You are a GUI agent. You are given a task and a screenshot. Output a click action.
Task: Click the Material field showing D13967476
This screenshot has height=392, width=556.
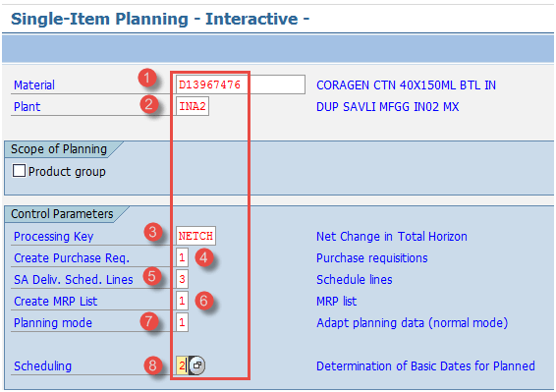[x=241, y=84]
